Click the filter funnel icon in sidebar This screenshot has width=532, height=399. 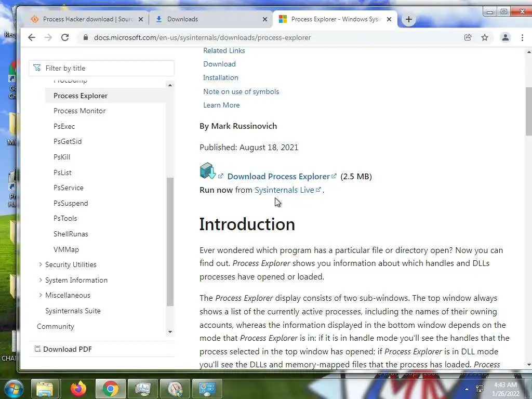click(x=37, y=68)
